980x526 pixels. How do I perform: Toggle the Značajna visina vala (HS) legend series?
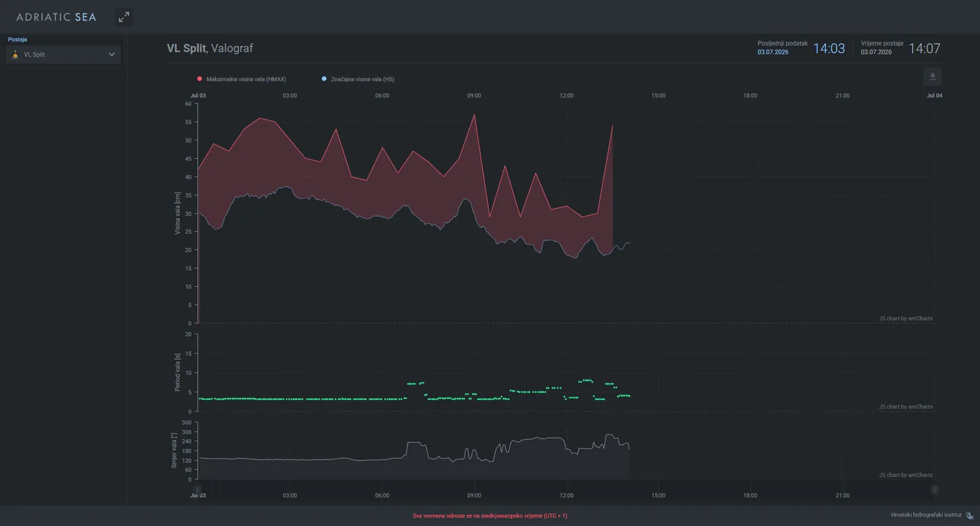[358, 79]
